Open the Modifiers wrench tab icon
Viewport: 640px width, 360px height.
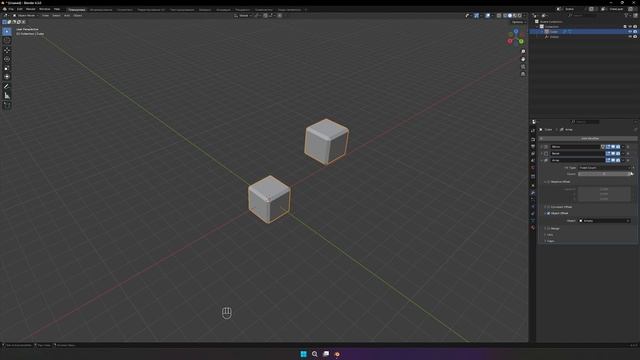(533, 193)
